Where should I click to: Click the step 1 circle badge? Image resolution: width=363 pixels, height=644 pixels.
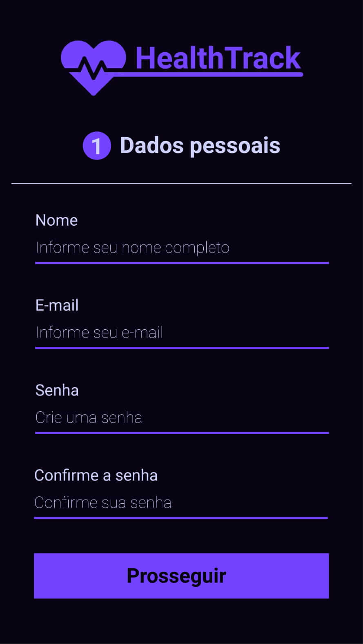tap(97, 146)
